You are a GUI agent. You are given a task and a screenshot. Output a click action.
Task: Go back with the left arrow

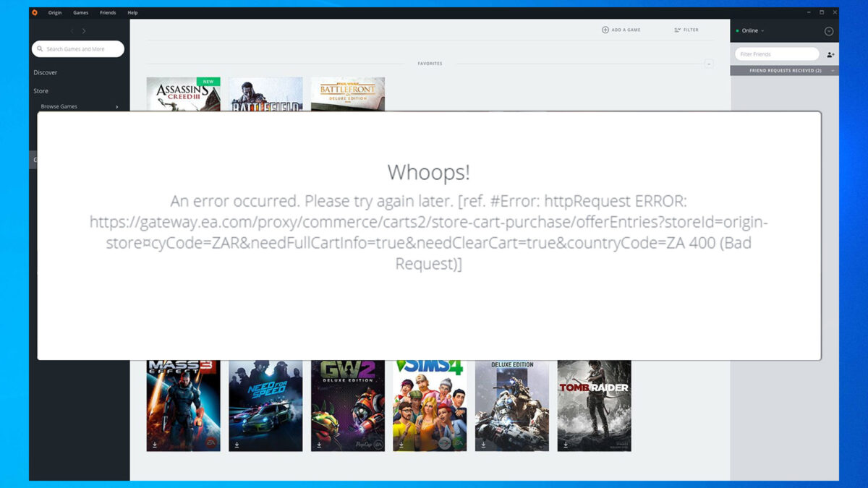[x=72, y=31]
